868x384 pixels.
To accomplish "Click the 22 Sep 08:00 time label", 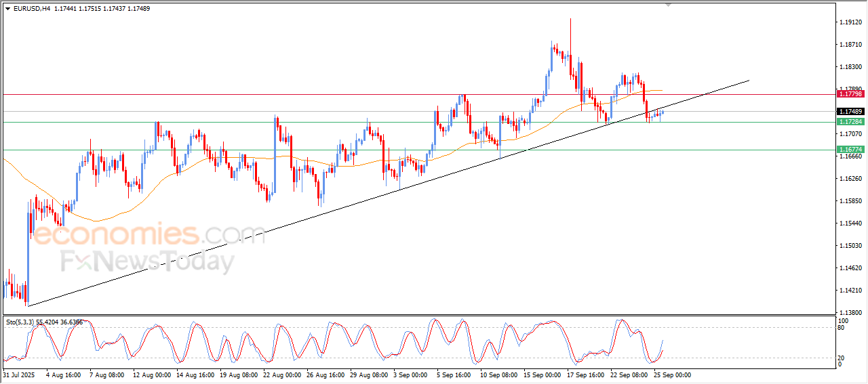I will pyautogui.click(x=630, y=375).
